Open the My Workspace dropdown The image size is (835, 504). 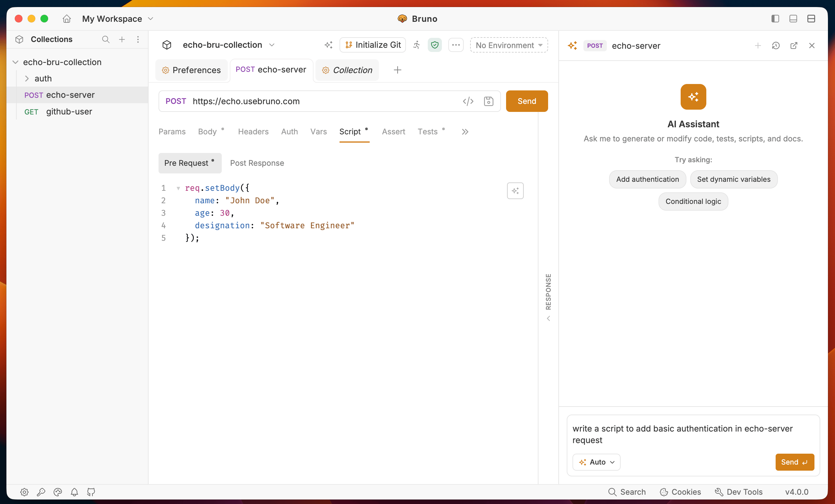coord(117,19)
